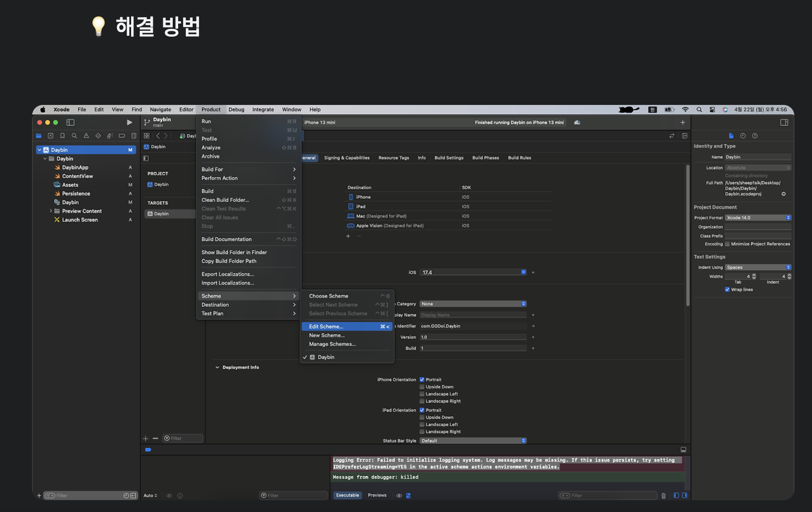This screenshot has height=512, width=812.
Task: Choose Manage Schemes… menu item
Action: coord(347,344)
